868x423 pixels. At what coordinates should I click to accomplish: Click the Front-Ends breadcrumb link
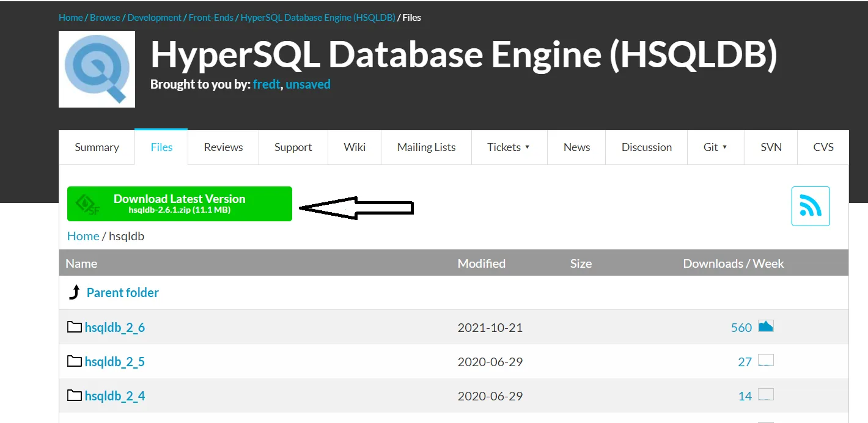click(211, 18)
